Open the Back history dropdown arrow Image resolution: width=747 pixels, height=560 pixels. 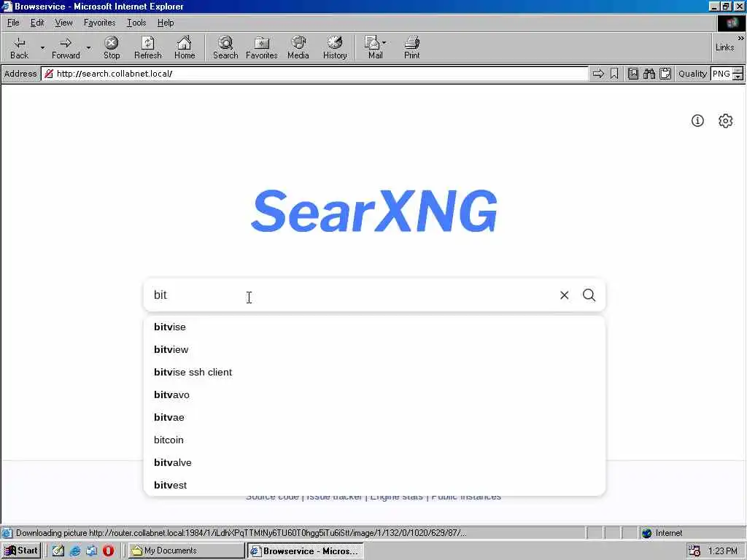coord(42,47)
